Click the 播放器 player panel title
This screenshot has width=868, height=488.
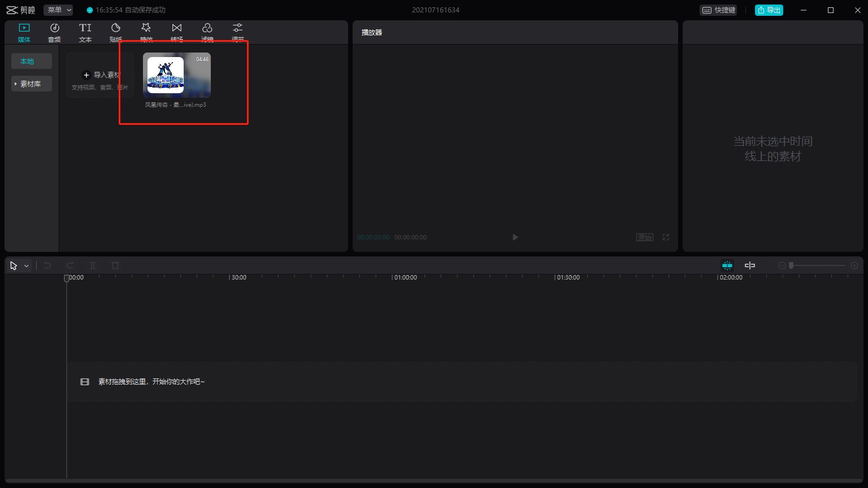372,33
